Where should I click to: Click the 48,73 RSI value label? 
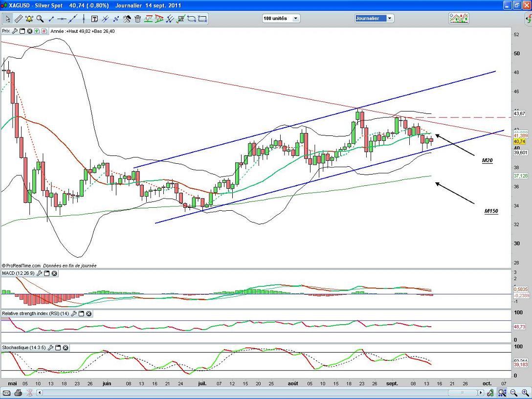(520, 327)
